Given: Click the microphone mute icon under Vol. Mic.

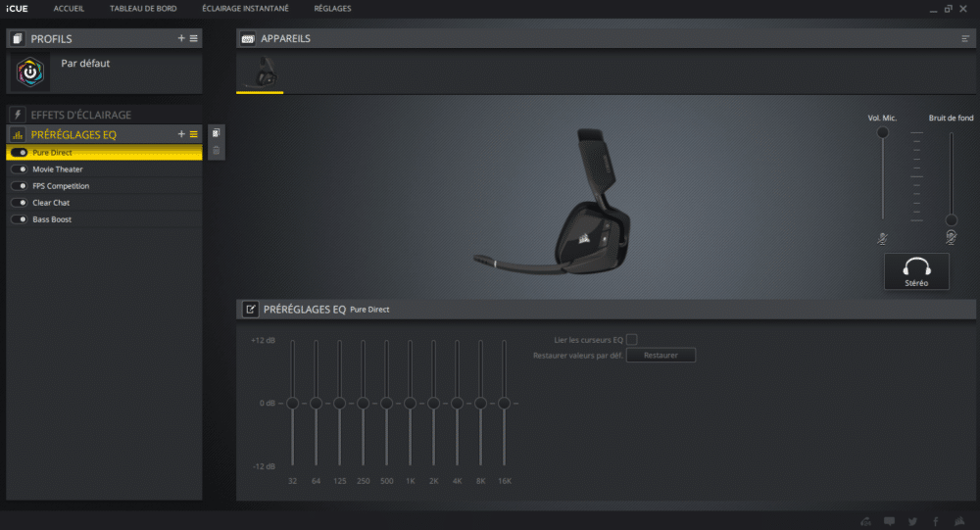Looking at the screenshot, I should (x=883, y=238).
